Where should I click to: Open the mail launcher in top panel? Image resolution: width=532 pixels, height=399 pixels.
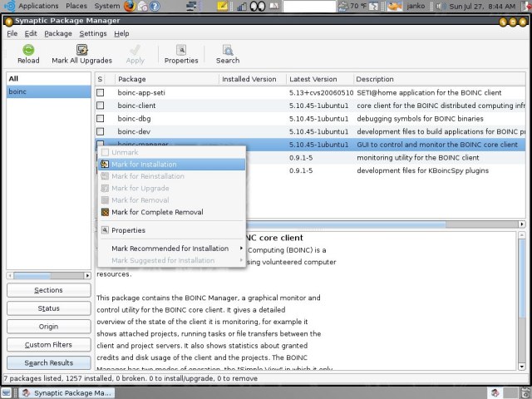click(142, 6)
